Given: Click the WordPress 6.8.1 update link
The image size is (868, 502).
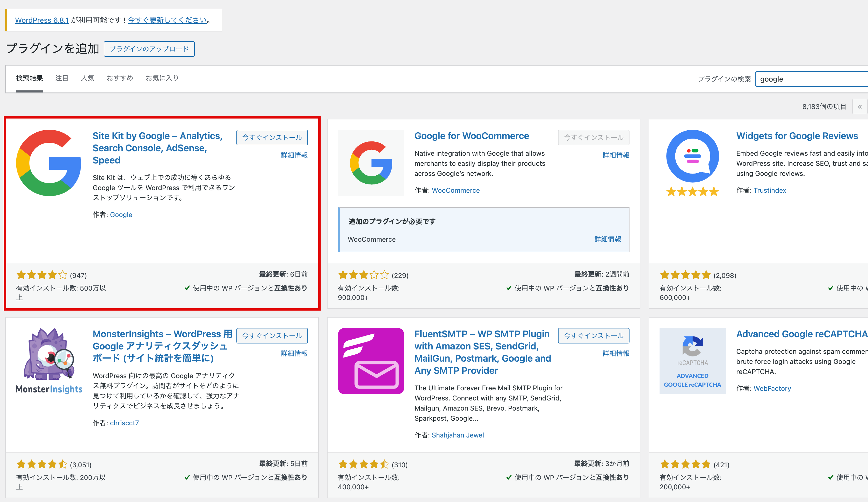Looking at the screenshot, I should pos(42,20).
